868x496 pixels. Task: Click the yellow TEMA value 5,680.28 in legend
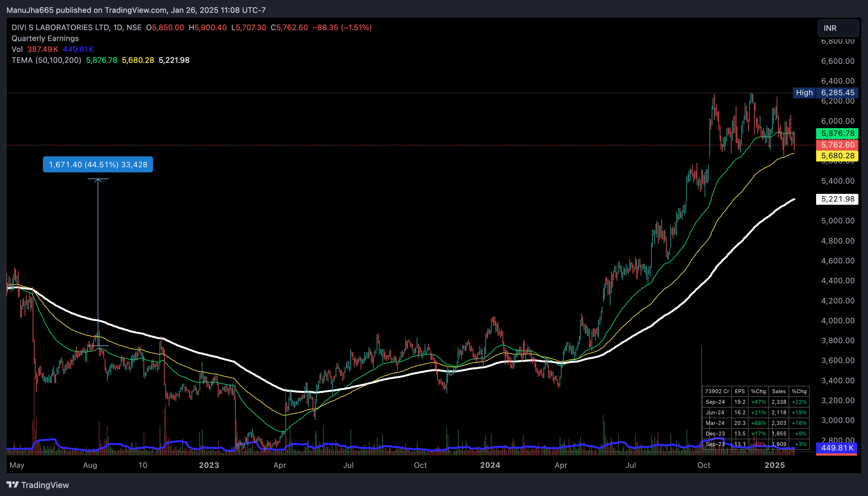tap(138, 60)
